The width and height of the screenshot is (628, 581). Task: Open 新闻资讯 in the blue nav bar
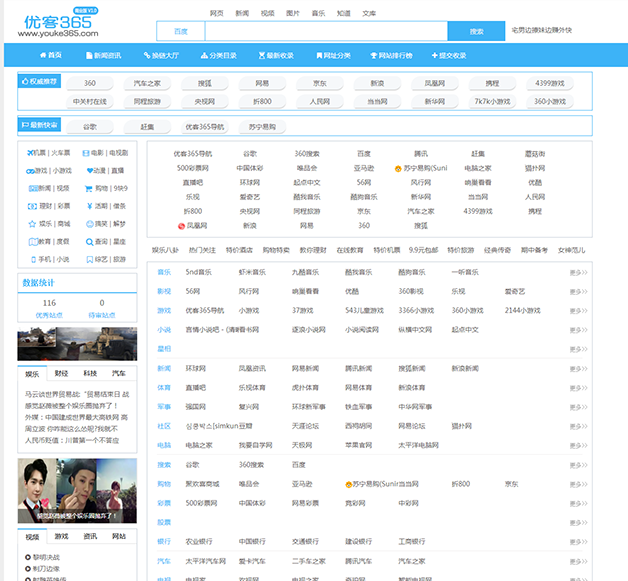pos(103,55)
